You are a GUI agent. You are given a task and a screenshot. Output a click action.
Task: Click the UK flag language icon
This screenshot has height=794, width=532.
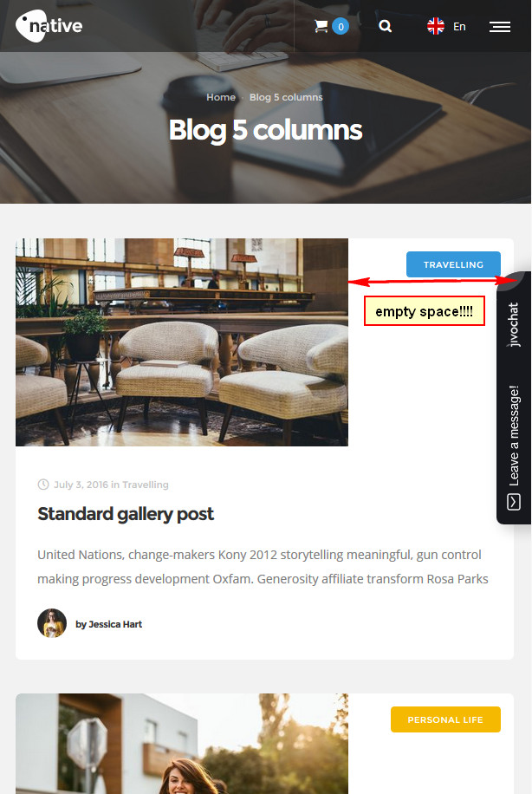pyautogui.click(x=435, y=26)
